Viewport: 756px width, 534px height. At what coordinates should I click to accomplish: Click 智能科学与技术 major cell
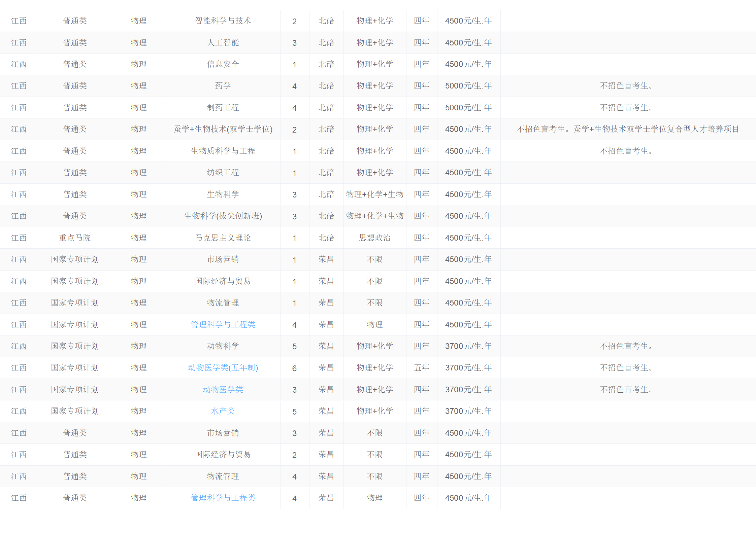pos(223,21)
